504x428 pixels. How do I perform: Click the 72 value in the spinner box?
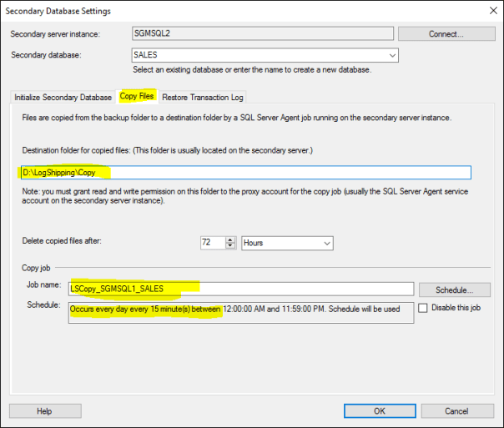[x=212, y=243]
